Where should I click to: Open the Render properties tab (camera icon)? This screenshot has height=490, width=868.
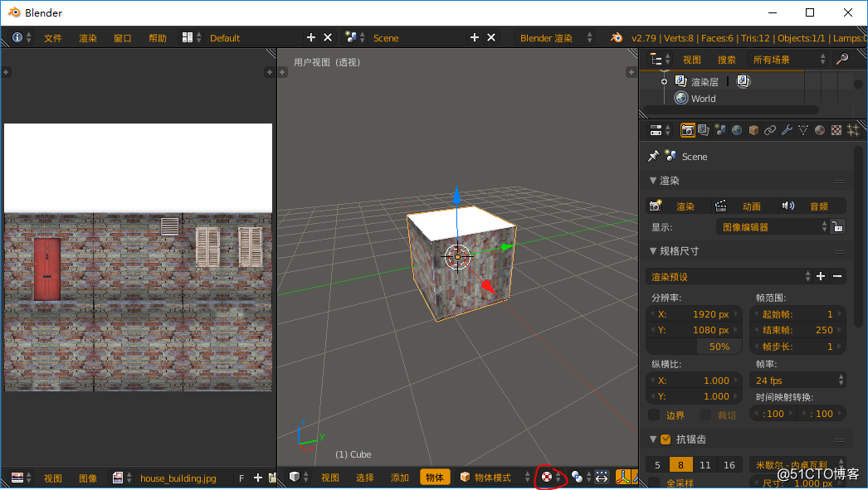687,130
